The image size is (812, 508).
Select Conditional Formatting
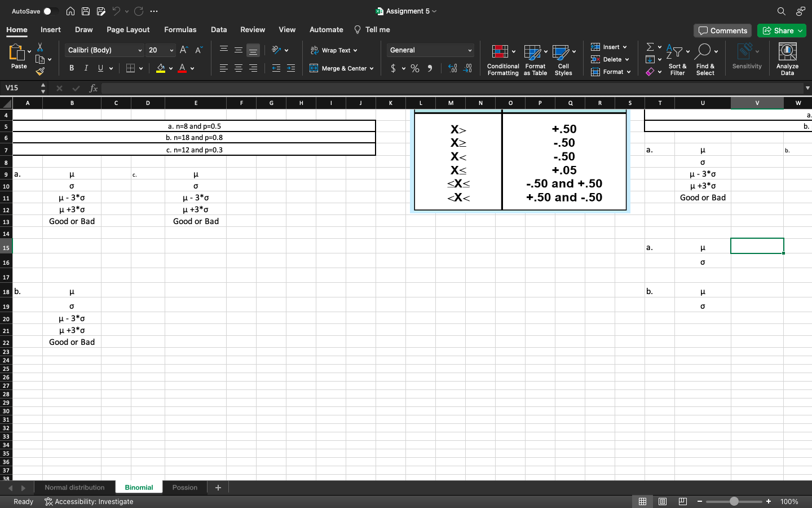(x=502, y=58)
